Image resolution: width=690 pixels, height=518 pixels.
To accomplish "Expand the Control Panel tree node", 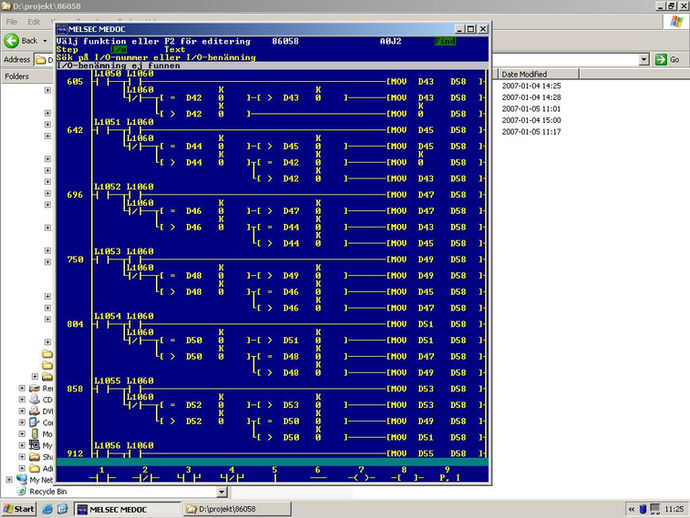I will (x=22, y=422).
